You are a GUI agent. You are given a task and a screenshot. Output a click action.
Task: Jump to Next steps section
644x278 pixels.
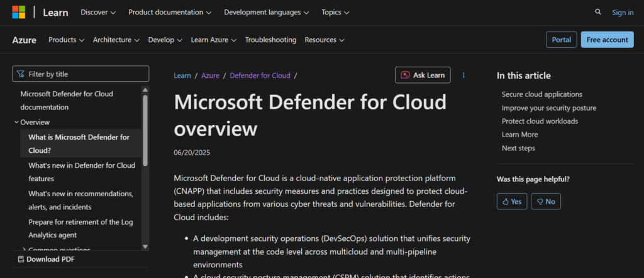coord(518,148)
